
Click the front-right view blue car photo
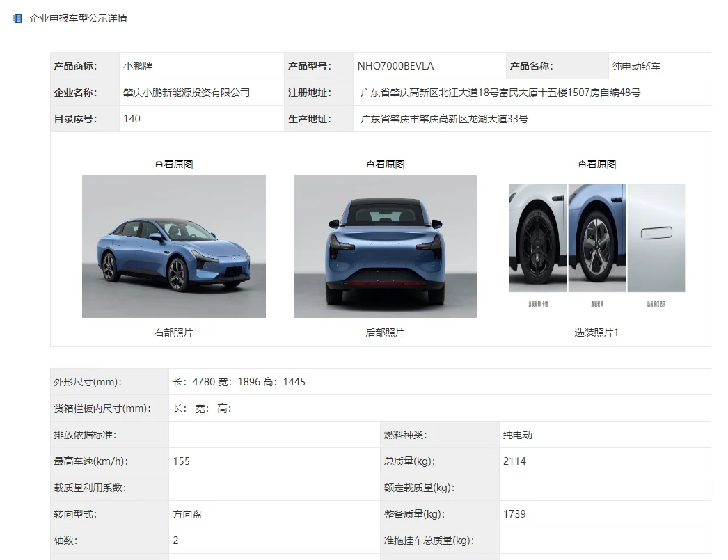coord(173,246)
